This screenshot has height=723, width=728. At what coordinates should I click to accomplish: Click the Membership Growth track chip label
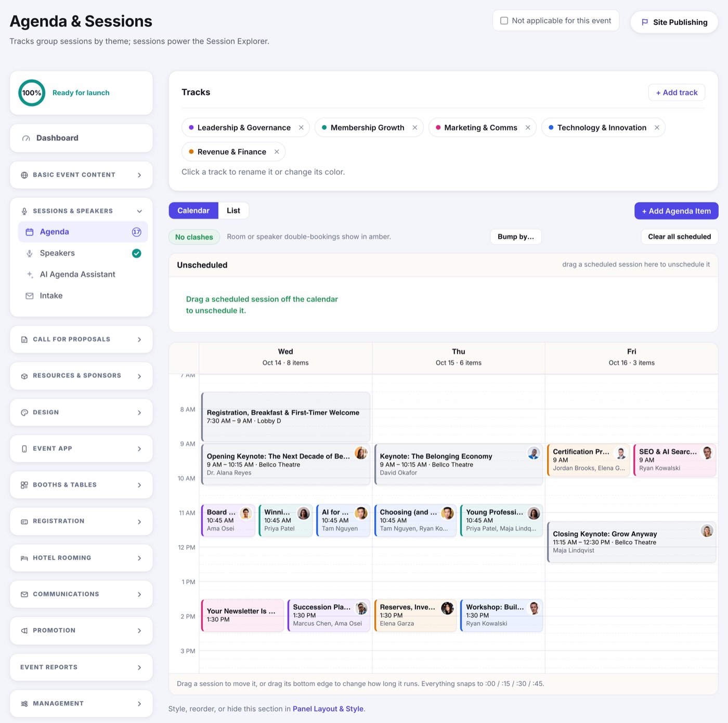click(x=367, y=128)
